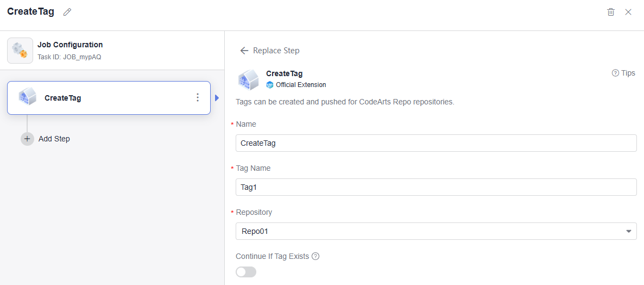Click the plus icon to add a step
The height and width of the screenshot is (285, 644).
point(27,139)
